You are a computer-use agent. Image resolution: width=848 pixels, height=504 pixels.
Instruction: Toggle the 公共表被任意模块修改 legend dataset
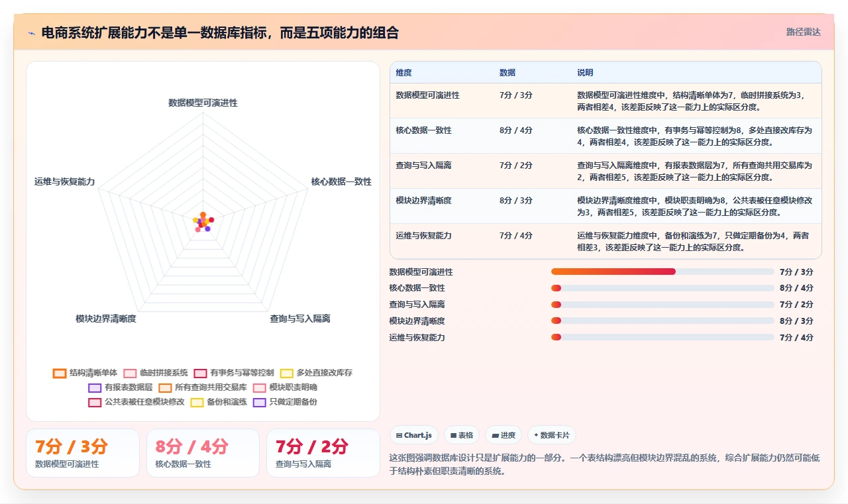pos(136,402)
